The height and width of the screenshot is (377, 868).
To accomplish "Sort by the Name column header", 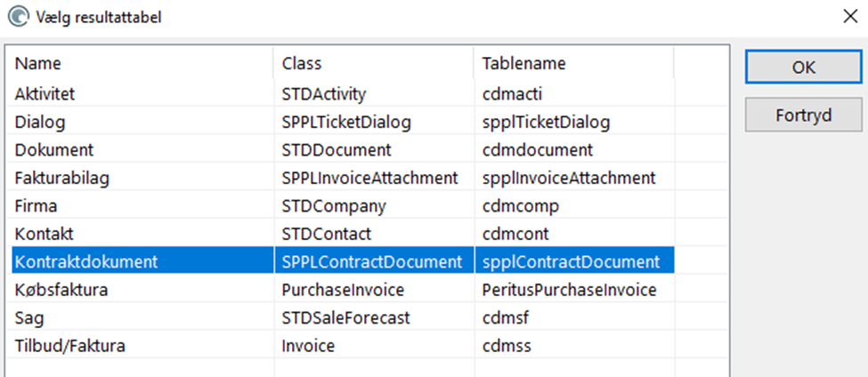I will pos(142,63).
